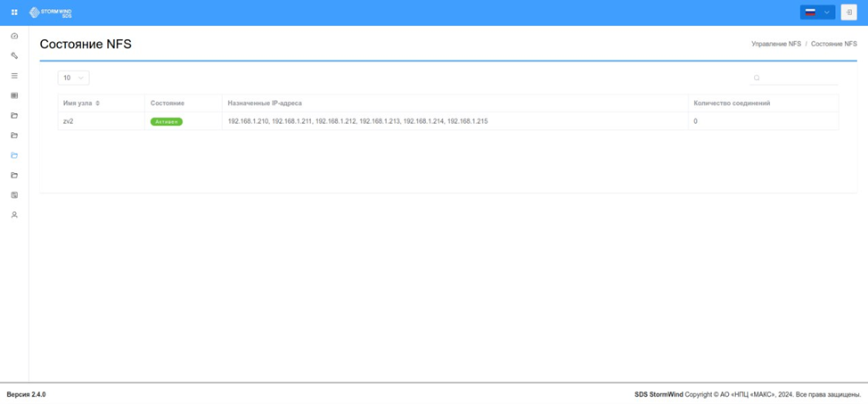This screenshot has width=868, height=404.
Task: Go to Управление NFS breadcrumb
Action: tap(775, 44)
